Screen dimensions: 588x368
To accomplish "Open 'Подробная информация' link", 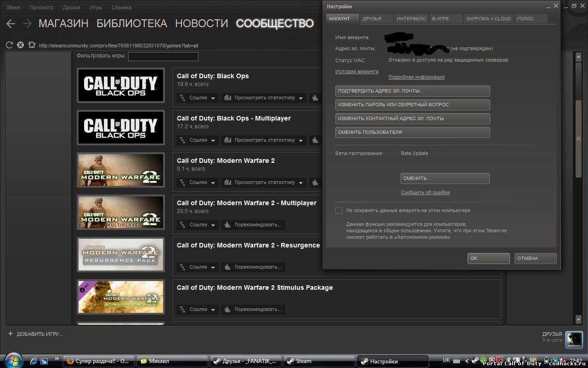I will click(x=417, y=77).
